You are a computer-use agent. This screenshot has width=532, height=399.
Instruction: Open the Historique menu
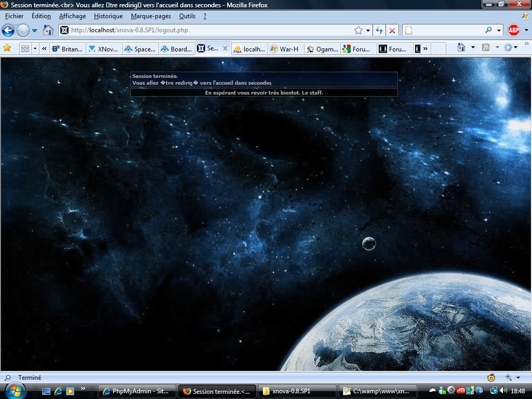point(108,16)
